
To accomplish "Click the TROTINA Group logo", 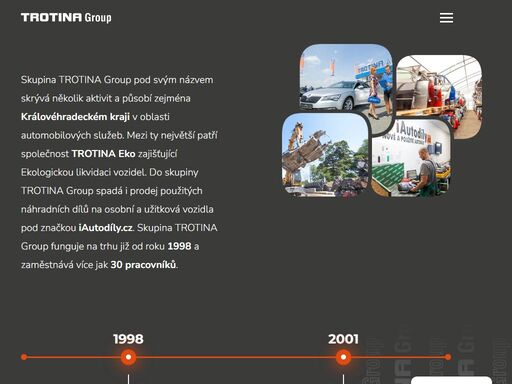I will [66, 18].
